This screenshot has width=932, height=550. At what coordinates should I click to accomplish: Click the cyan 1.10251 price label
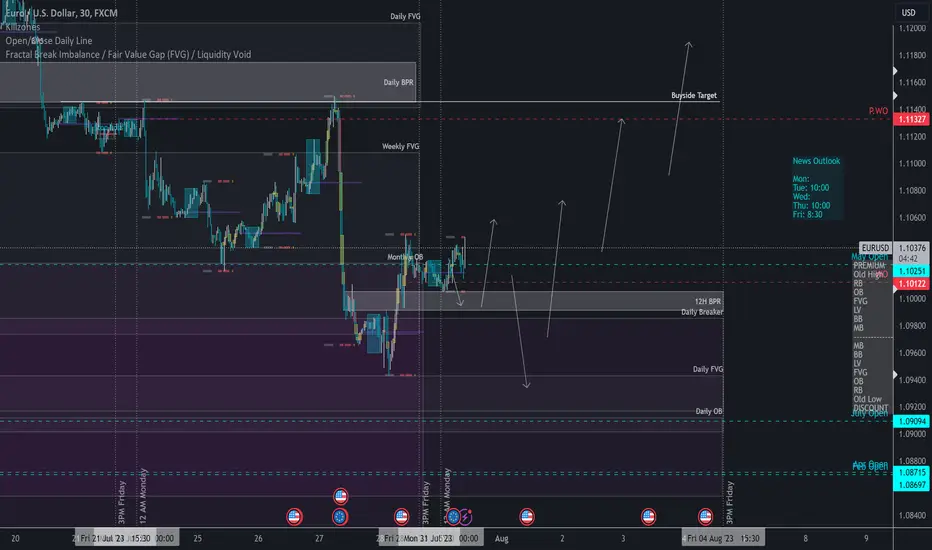(x=912, y=271)
